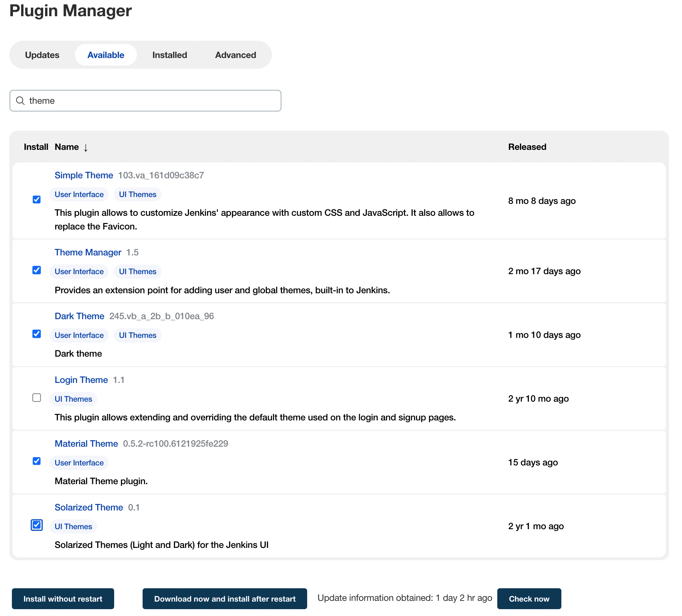This screenshot has width=682, height=616.
Task: Click Download now and install after restart
Action: tap(225, 599)
